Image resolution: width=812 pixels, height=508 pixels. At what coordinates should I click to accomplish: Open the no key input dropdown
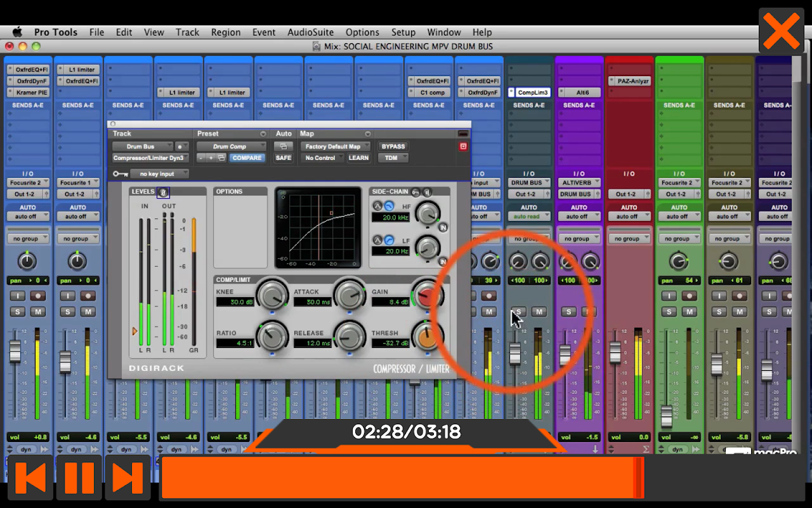click(x=160, y=173)
